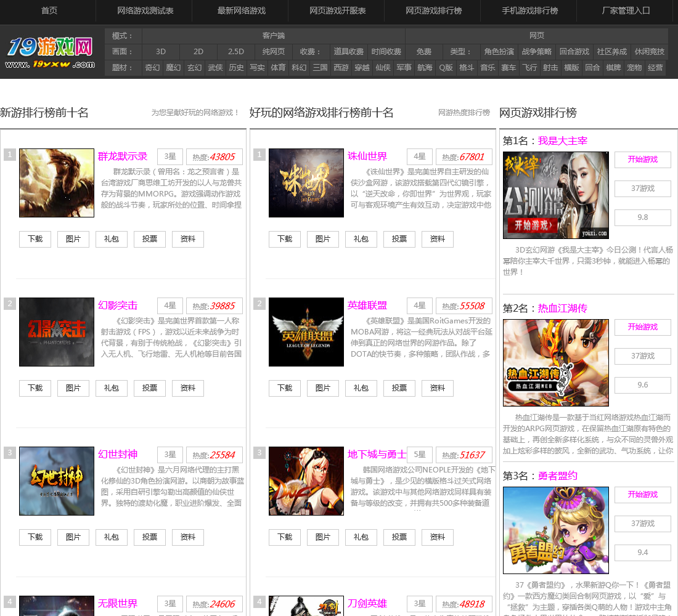Open 幻世封神 game cover image

pyautogui.click(x=57, y=481)
